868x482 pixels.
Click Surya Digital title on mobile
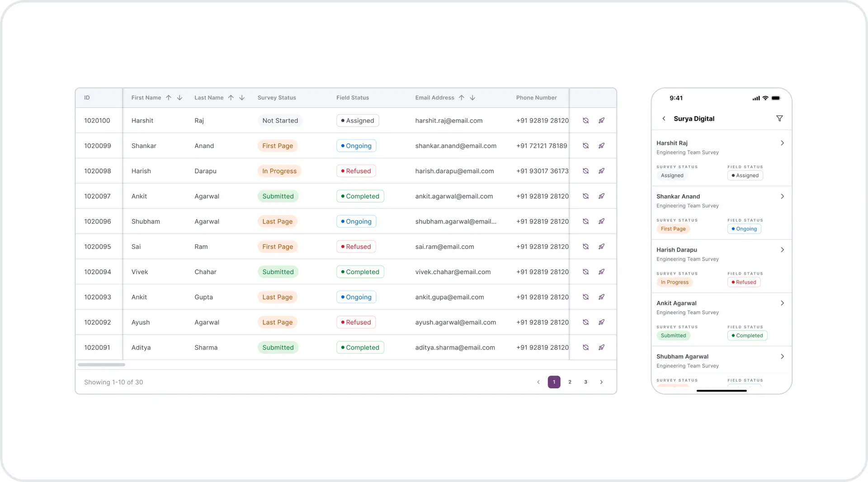(694, 119)
